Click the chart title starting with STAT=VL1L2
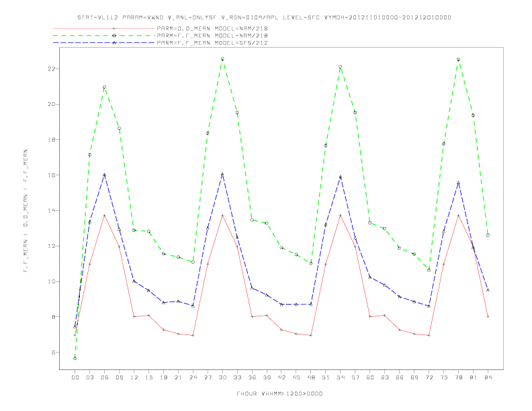Viewport: 532px width, 411px height. (x=264, y=17)
